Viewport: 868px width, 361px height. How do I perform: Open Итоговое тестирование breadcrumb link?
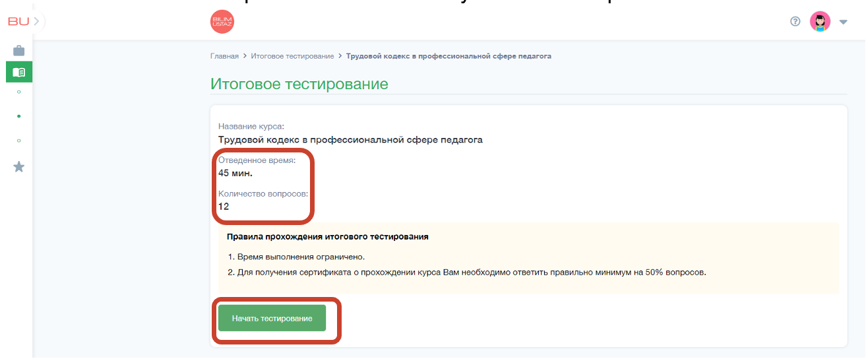click(x=292, y=56)
